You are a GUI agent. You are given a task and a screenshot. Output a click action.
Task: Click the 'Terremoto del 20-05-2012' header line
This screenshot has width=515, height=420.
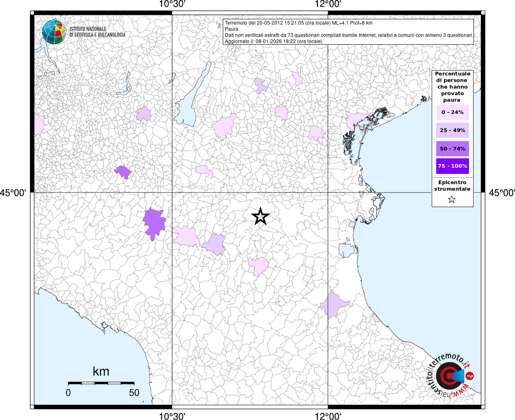[298, 23]
